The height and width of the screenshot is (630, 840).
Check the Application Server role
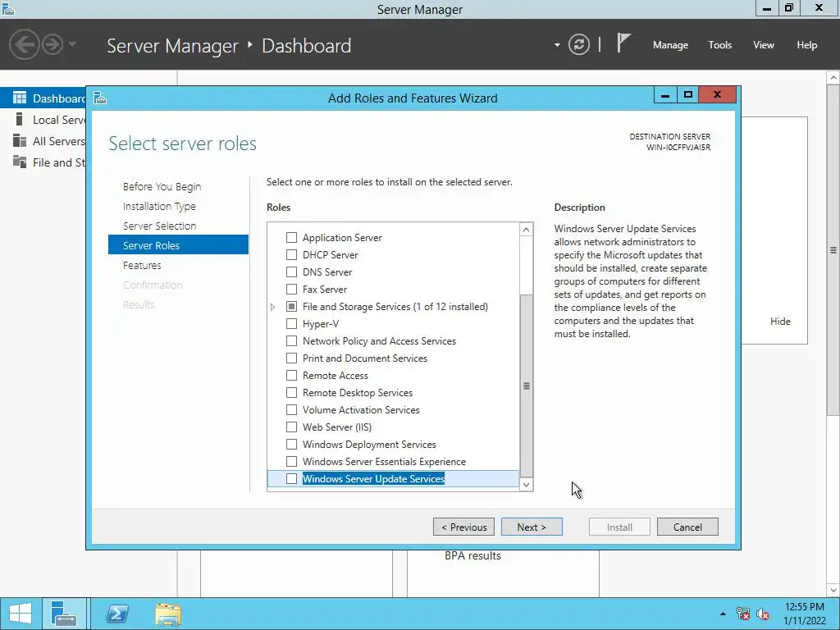coord(291,237)
